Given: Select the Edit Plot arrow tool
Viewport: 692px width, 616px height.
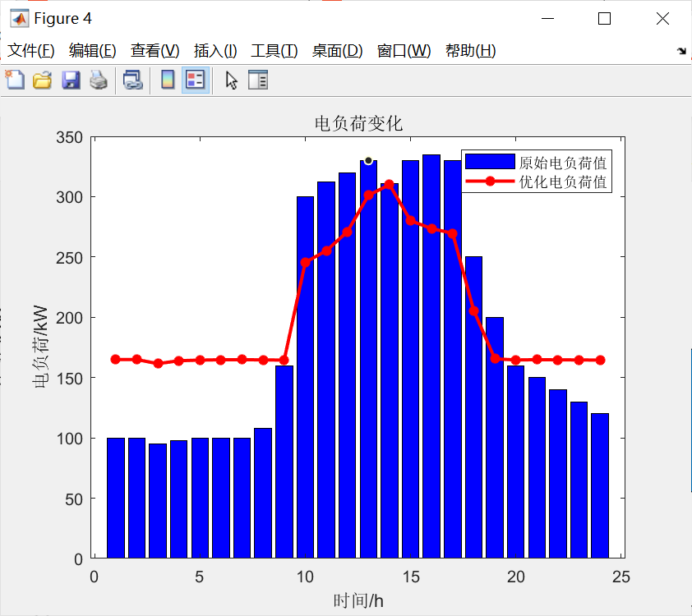Looking at the screenshot, I should coord(231,80).
